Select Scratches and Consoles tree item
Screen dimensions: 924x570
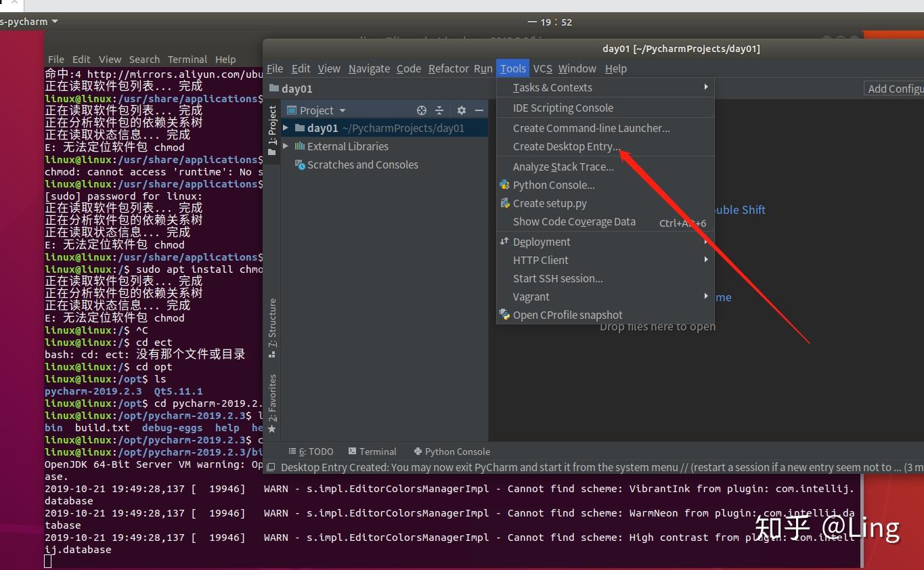[x=357, y=165]
